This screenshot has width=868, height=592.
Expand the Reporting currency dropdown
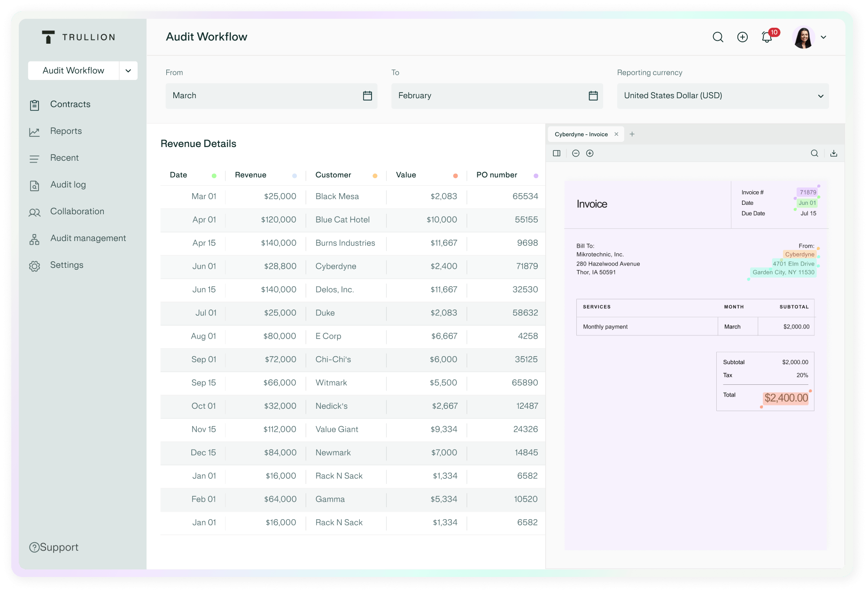[723, 96]
